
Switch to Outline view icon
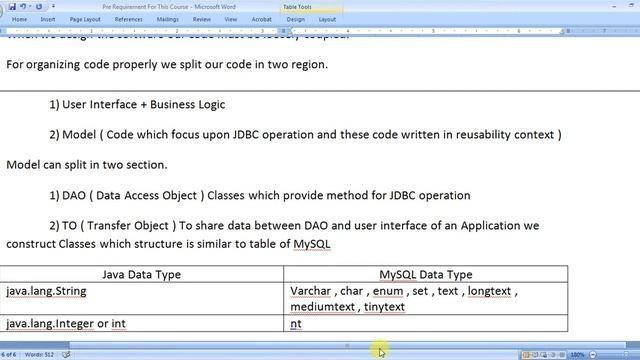553,355
